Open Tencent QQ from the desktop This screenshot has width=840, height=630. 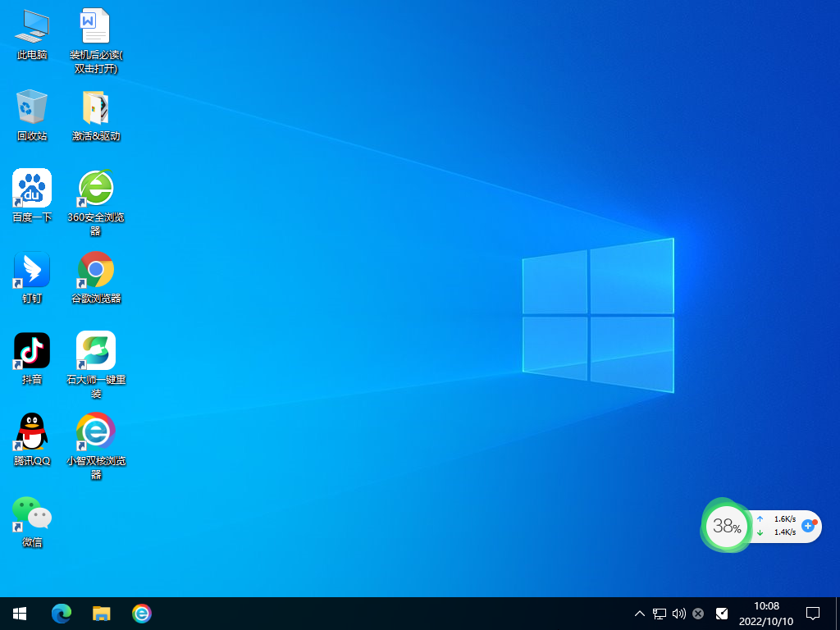click(x=31, y=432)
